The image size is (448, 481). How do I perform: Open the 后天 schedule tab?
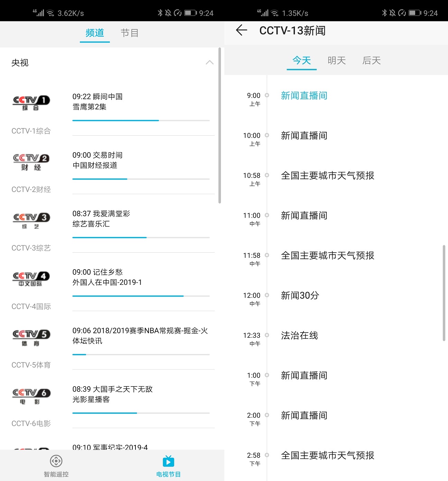[371, 60]
